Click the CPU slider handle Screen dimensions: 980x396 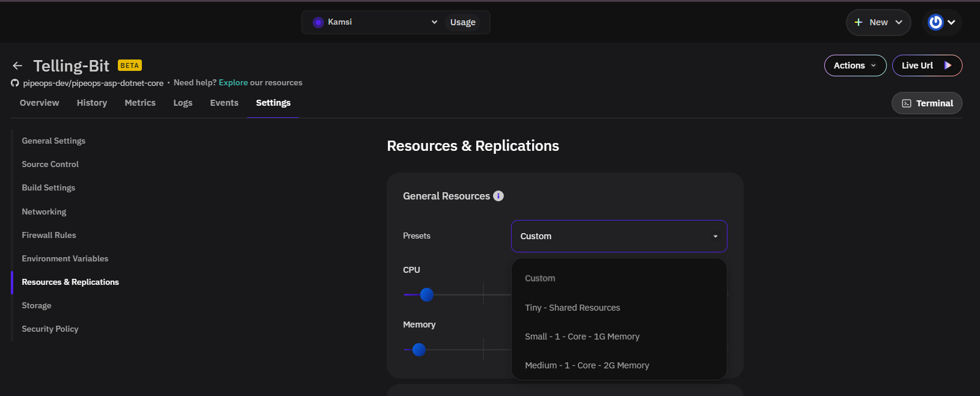pyautogui.click(x=427, y=294)
